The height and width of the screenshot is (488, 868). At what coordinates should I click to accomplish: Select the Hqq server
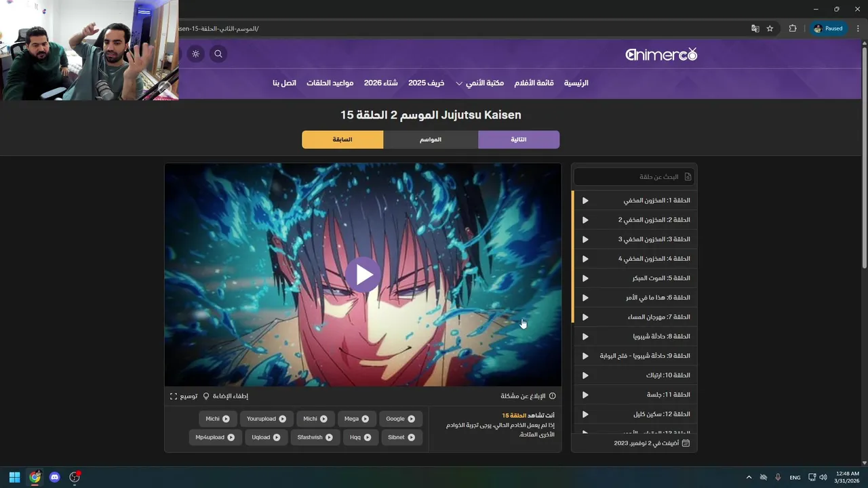(360, 437)
